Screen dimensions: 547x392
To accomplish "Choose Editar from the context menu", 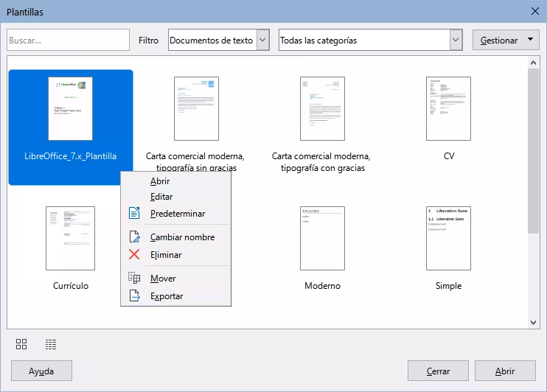I will pos(161,197).
